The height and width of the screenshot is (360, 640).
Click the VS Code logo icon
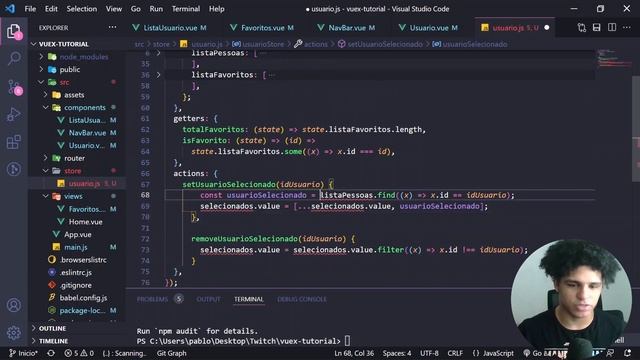click(10, 9)
